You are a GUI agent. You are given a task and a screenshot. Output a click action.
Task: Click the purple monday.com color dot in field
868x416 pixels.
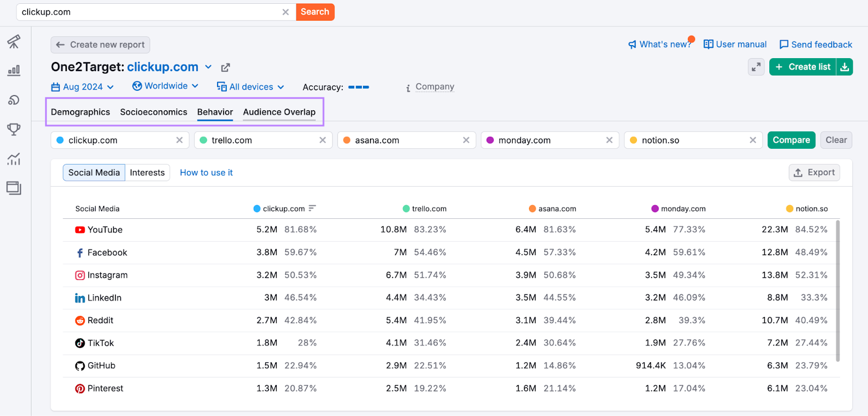click(x=490, y=140)
